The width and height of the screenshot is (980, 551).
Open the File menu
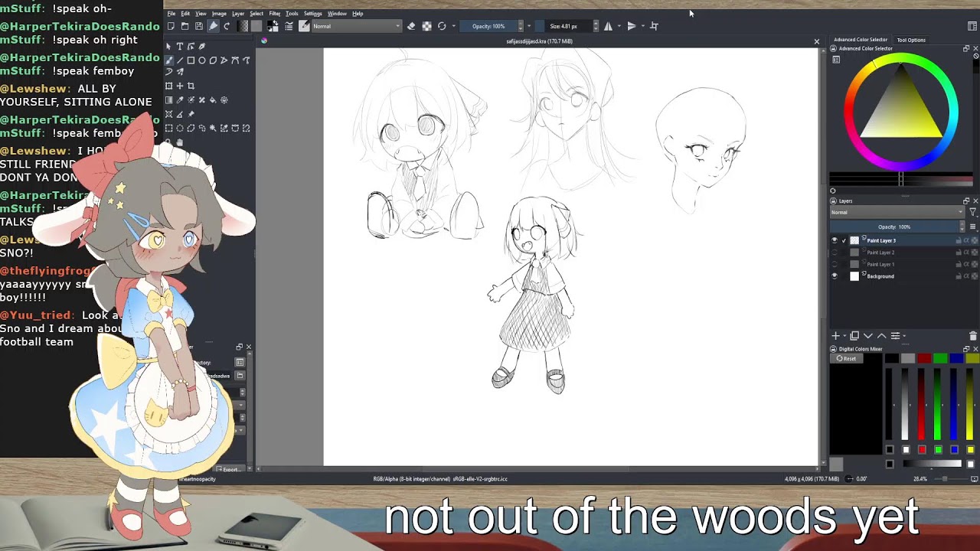(171, 13)
